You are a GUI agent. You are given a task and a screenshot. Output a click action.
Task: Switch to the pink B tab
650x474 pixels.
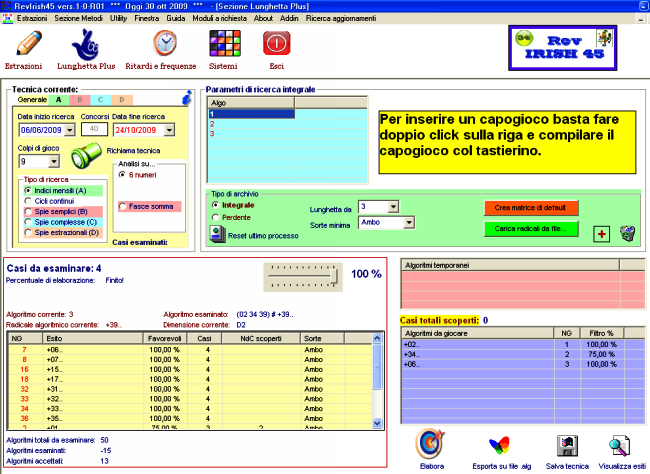[80, 100]
